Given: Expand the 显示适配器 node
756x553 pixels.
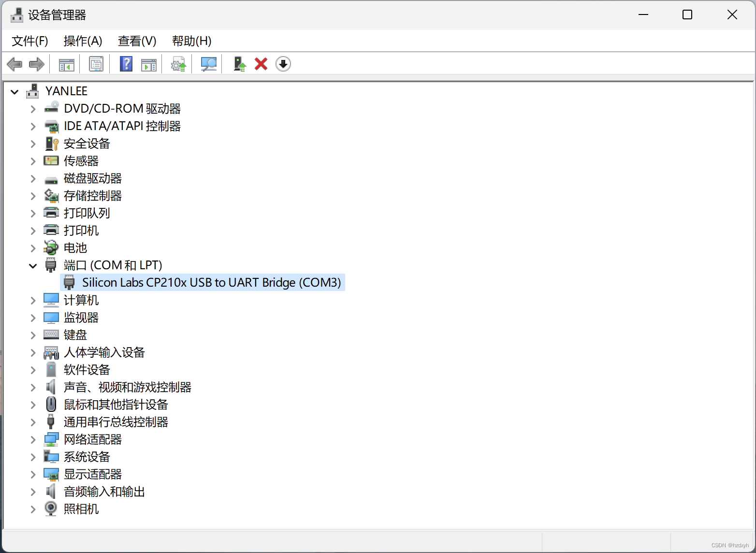Looking at the screenshot, I should (33, 474).
